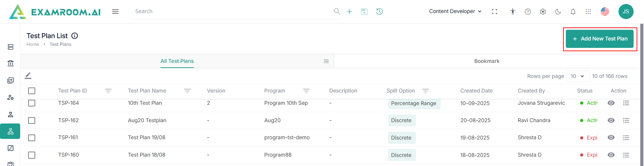Image resolution: width=644 pixels, height=166 pixels.
Task: Open the hamburger navigation menu
Action: 115,12
